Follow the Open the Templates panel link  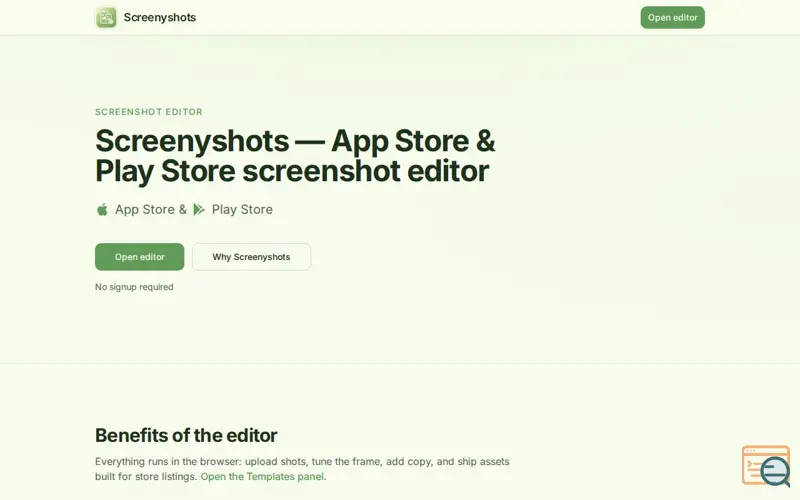(x=262, y=477)
